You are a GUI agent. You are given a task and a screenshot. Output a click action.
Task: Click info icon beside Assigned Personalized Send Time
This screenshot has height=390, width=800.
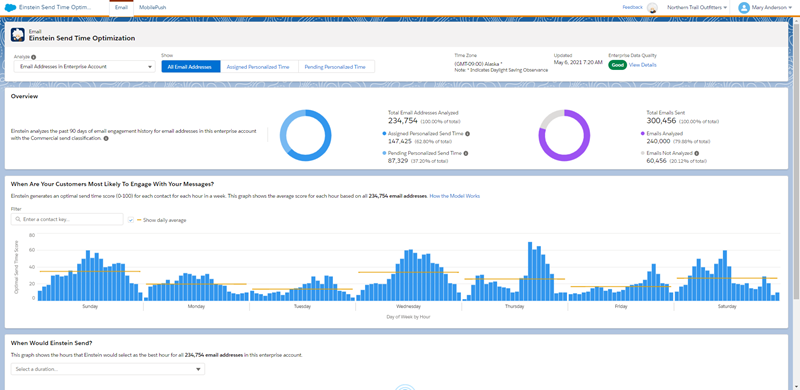click(467, 134)
